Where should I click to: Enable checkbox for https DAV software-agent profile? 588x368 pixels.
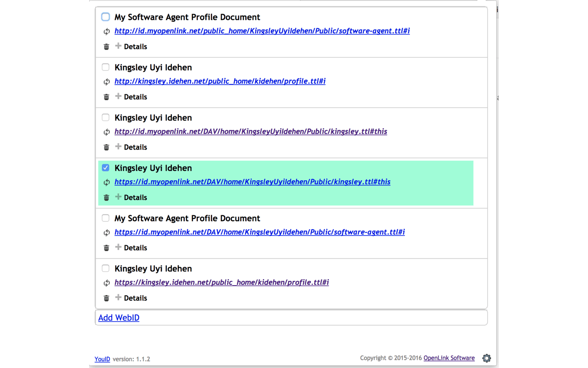pos(106,218)
